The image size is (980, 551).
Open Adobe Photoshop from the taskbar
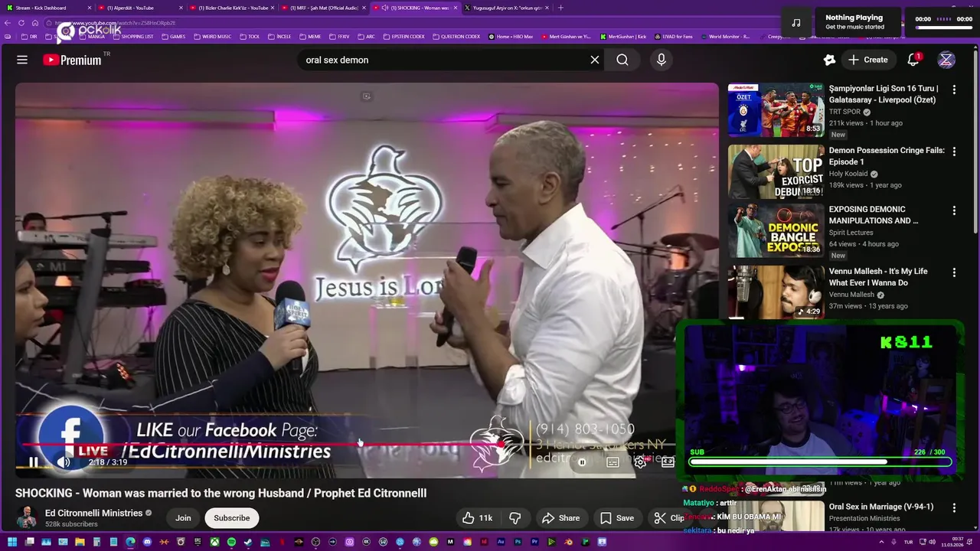(518, 542)
